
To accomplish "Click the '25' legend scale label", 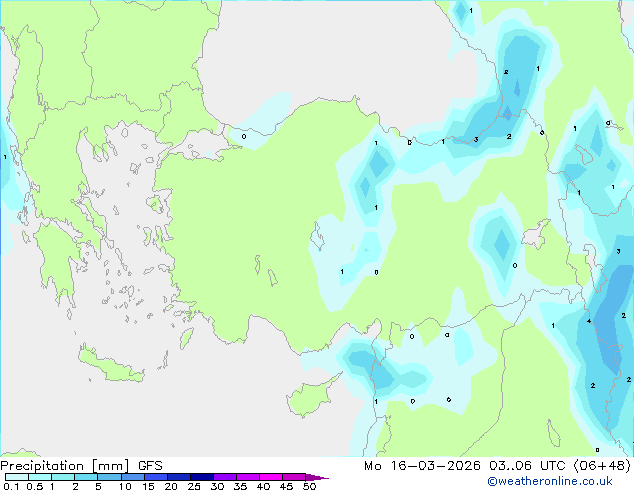I will [x=194, y=486].
